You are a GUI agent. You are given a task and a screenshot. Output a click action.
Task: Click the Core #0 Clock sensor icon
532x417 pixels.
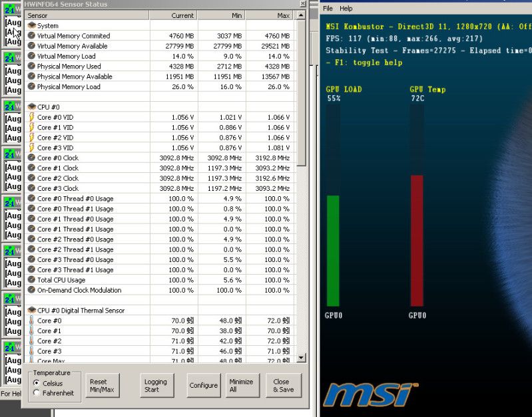(31, 158)
